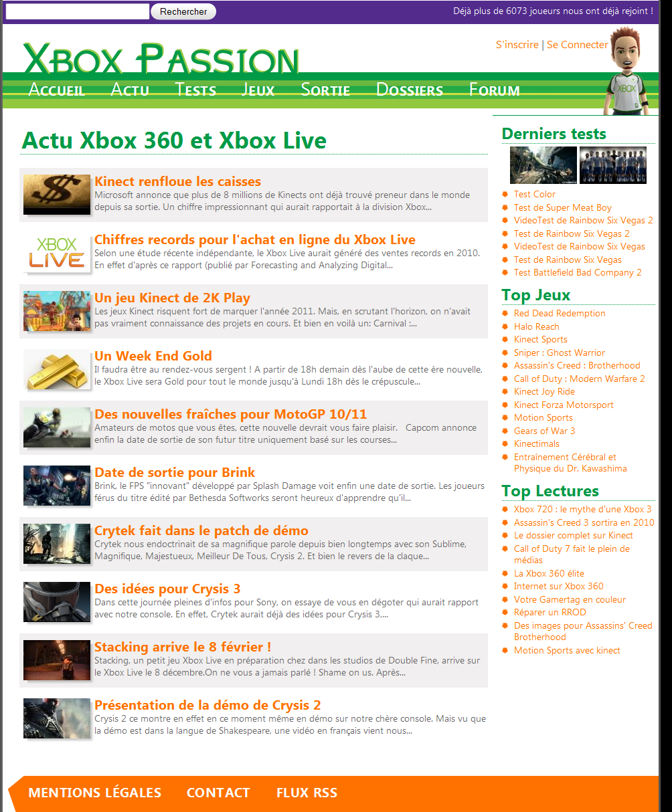Select Sniper : Ghost Warrior link

pyautogui.click(x=560, y=352)
